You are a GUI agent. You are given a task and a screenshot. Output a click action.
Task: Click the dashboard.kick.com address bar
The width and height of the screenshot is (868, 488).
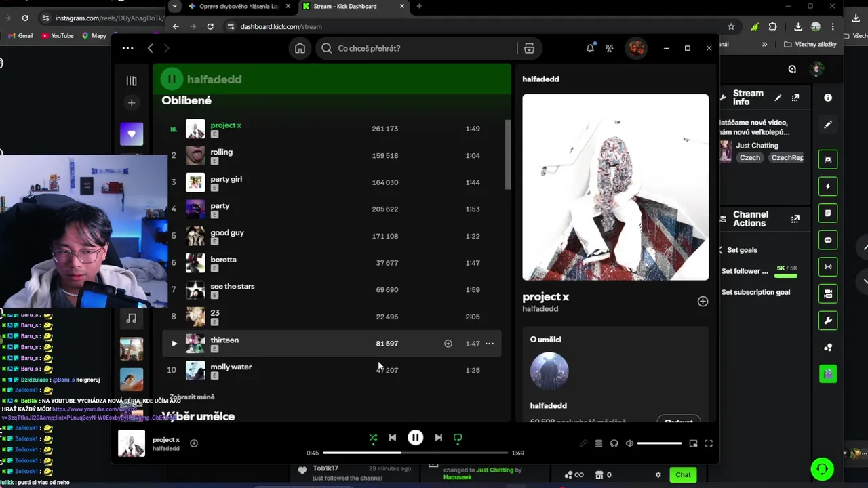475,26
